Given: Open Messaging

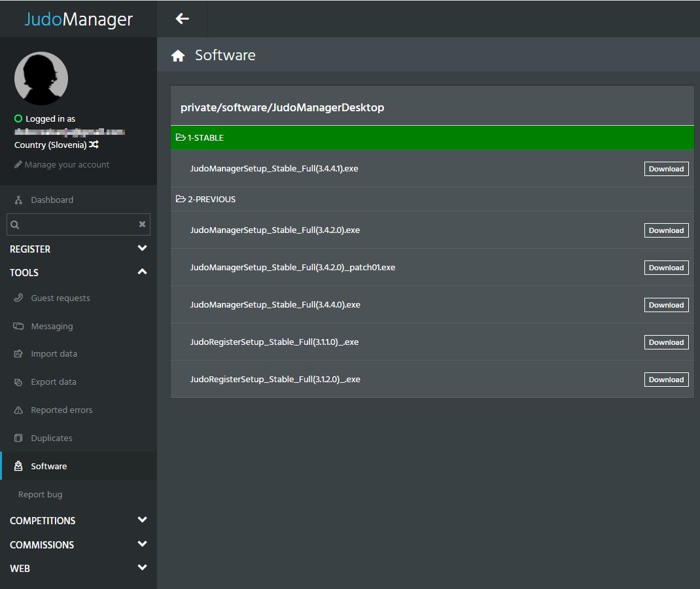Looking at the screenshot, I should (x=52, y=327).
